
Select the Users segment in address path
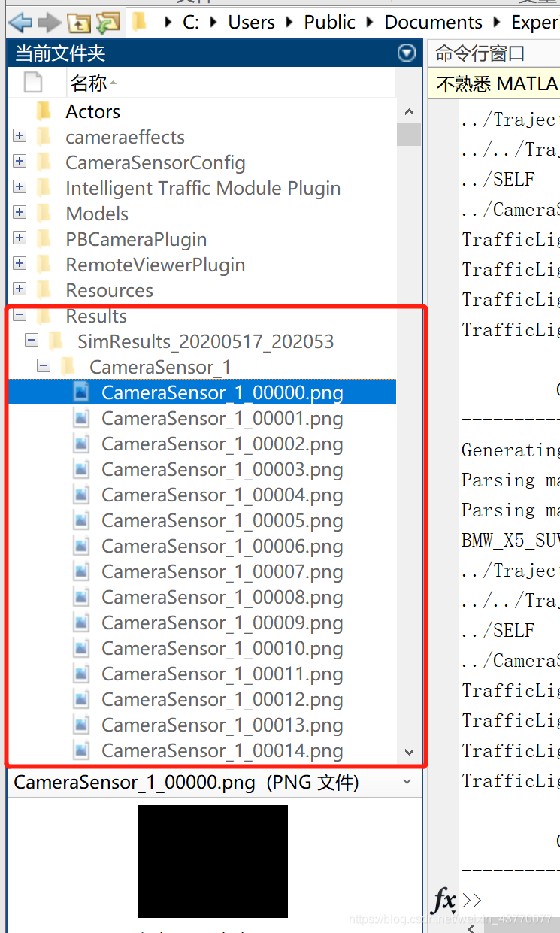tap(252, 22)
